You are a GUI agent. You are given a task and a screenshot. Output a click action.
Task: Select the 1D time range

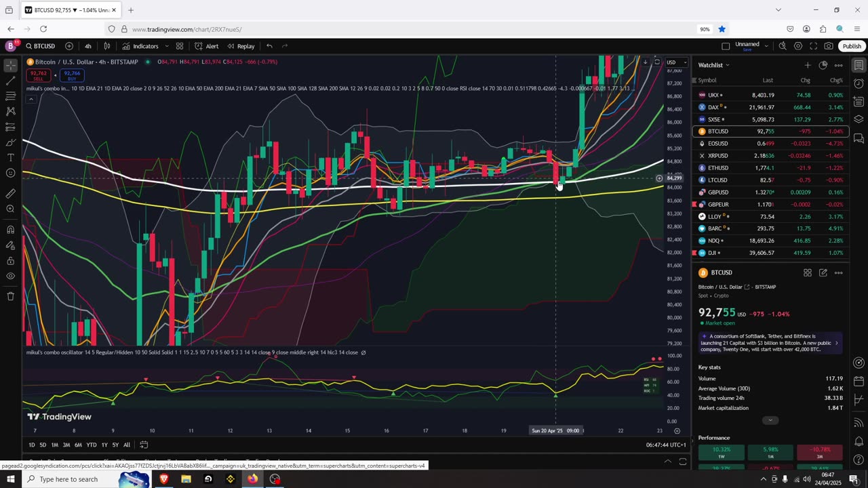pos(32,445)
